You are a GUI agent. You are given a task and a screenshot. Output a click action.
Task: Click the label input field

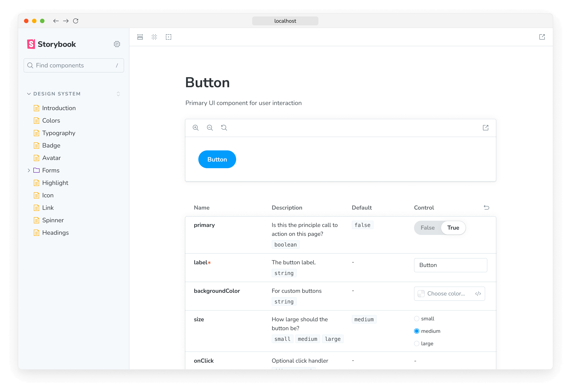pyautogui.click(x=450, y=265)
